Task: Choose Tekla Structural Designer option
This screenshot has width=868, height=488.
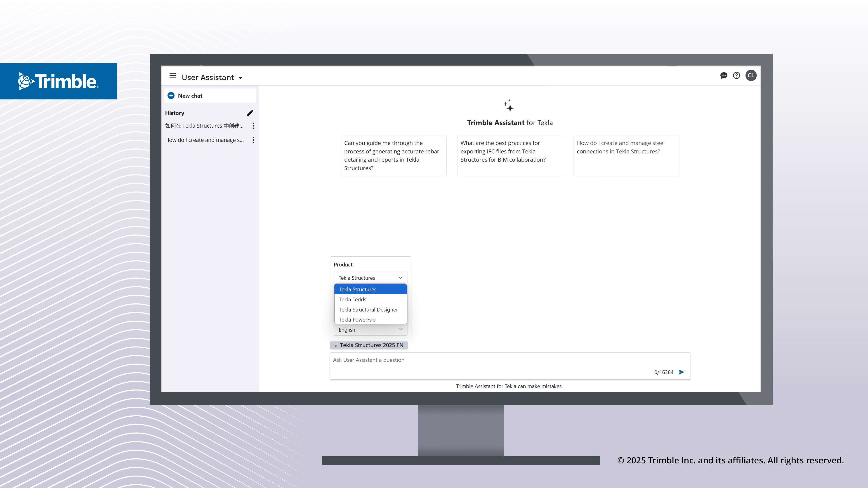Action: tap(370, 310)
